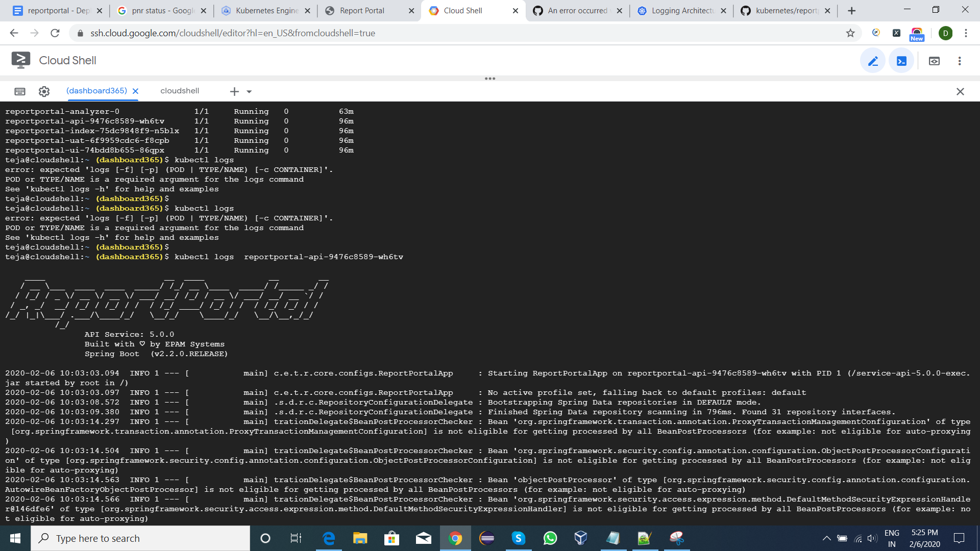Add a new terminal session with plus button
The image size is (980, 551).
(235, 91)
